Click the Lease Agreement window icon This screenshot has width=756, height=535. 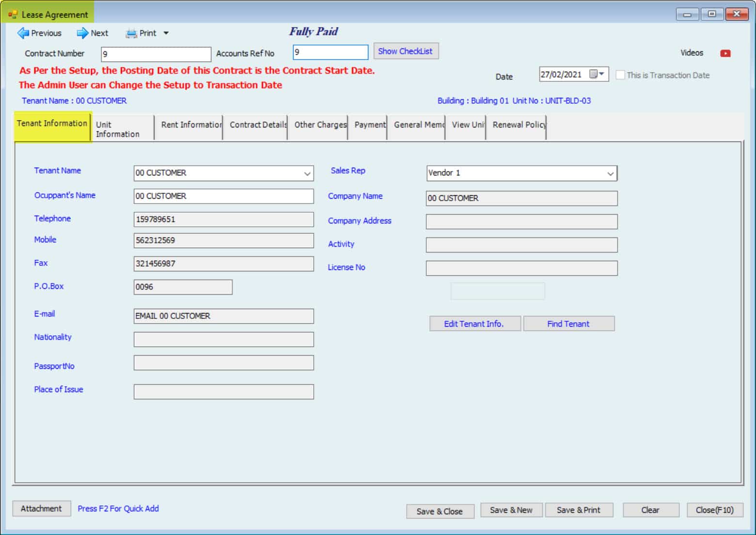click(x=13, y=15)
